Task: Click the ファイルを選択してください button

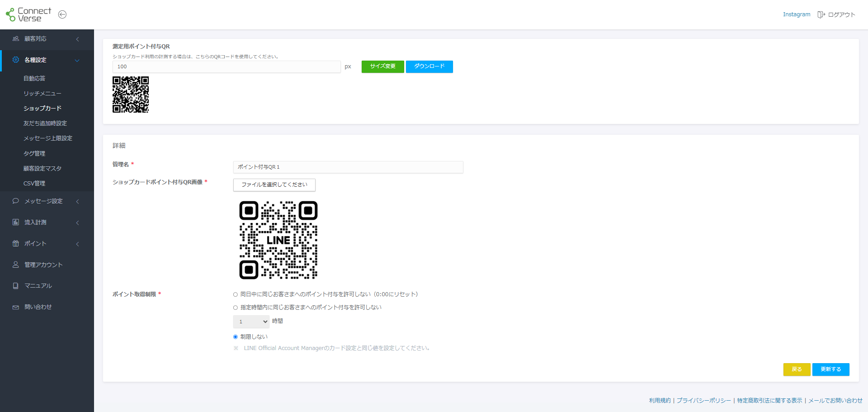Action: pyautogui.click(x=274, y=185)
